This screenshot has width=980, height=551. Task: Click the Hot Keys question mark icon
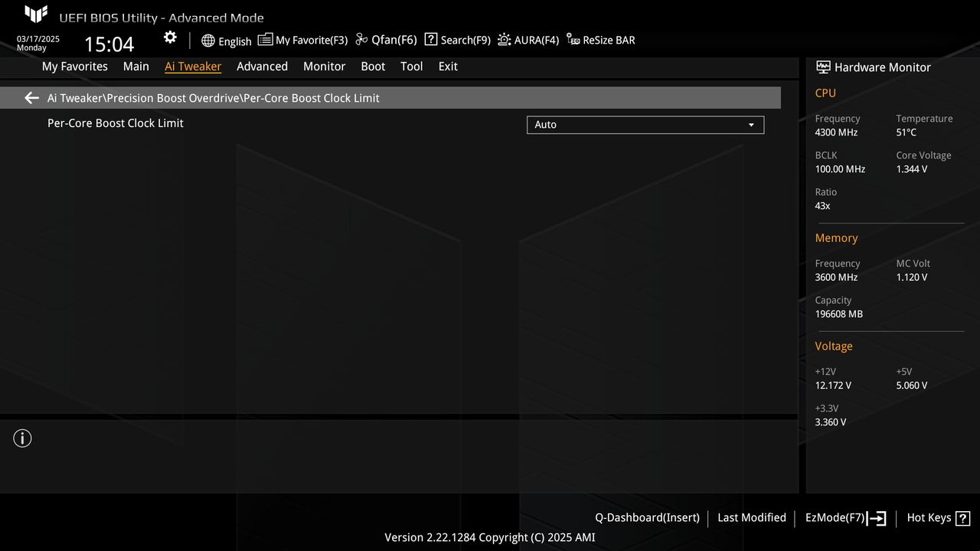963,518
